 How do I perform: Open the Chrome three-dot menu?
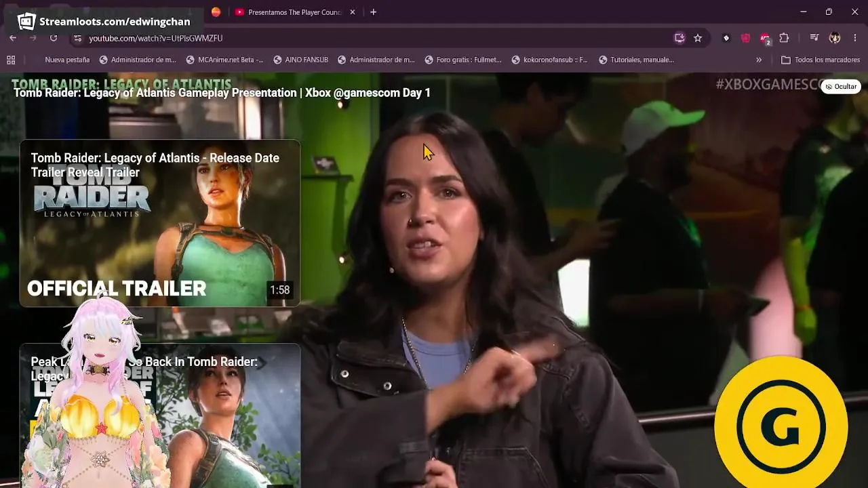(855, 38)
